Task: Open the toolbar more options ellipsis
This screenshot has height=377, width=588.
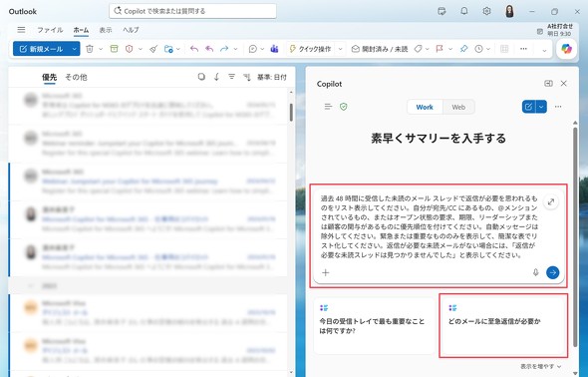Action: (x=523, y=49)
